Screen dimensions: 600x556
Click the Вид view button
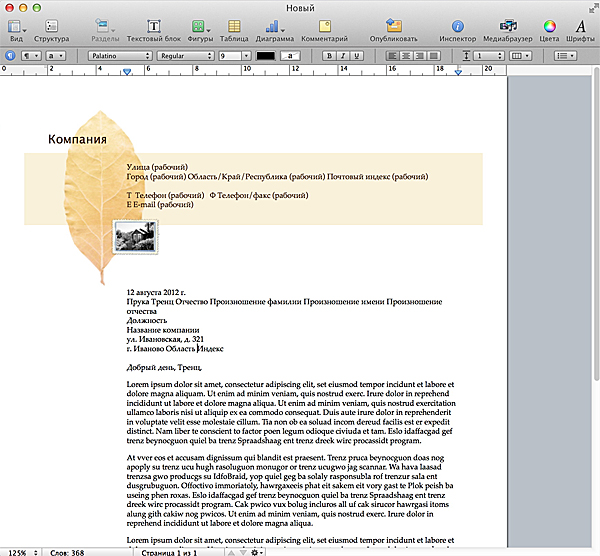(16, 27)
